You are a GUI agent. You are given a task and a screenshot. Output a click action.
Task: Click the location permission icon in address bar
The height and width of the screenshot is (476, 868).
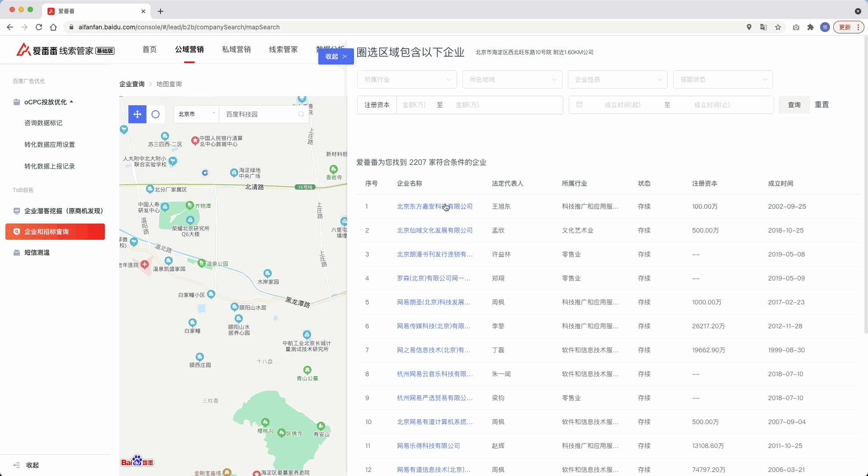749,27
